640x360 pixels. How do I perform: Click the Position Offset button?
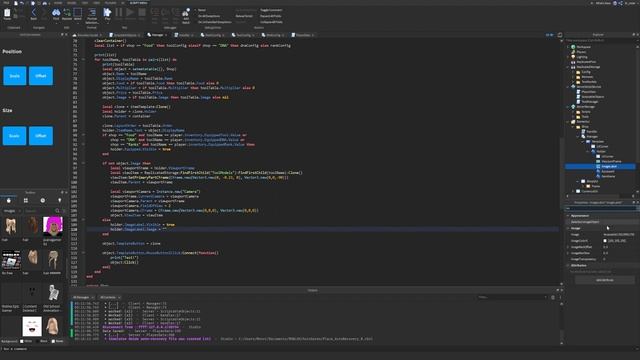pyautogui.click(x=41, y=76)
